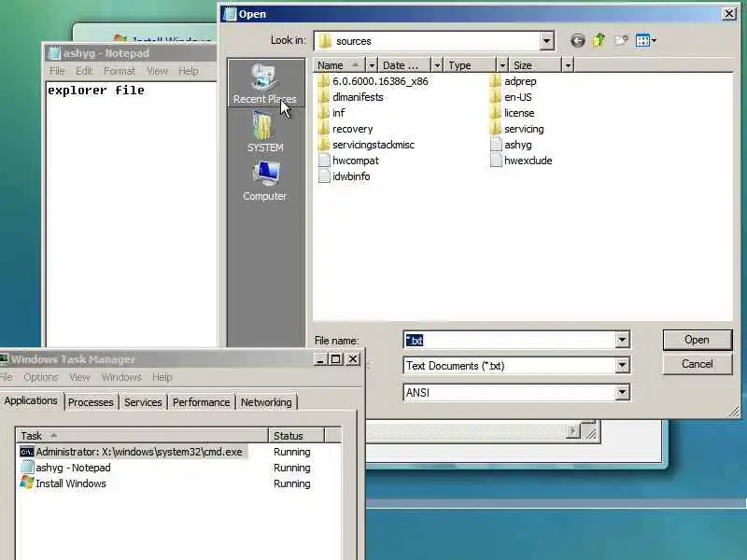The image size is (747, 560).
Task: Switch to Applications tab in Task Manager
Action: click(x=31, y=400)
